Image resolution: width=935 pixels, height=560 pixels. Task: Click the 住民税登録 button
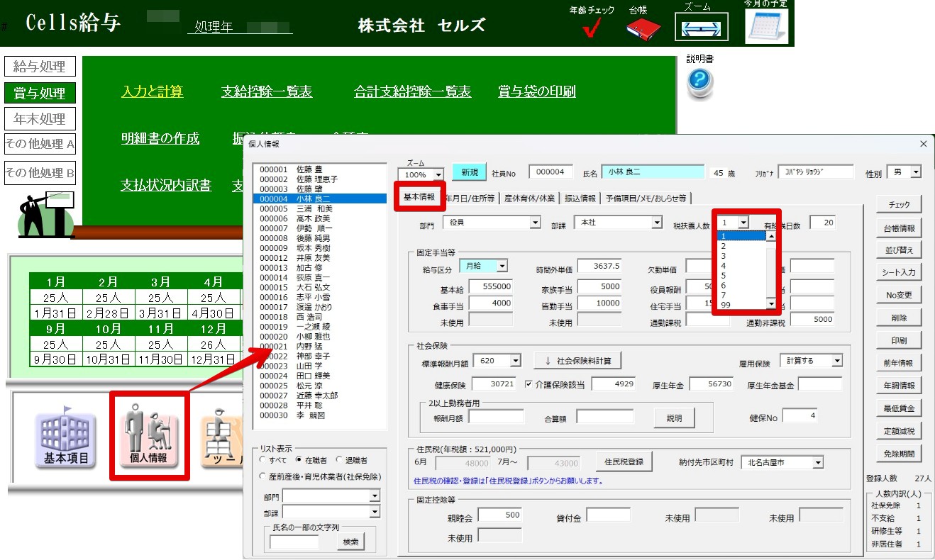(x=624, y=461)
